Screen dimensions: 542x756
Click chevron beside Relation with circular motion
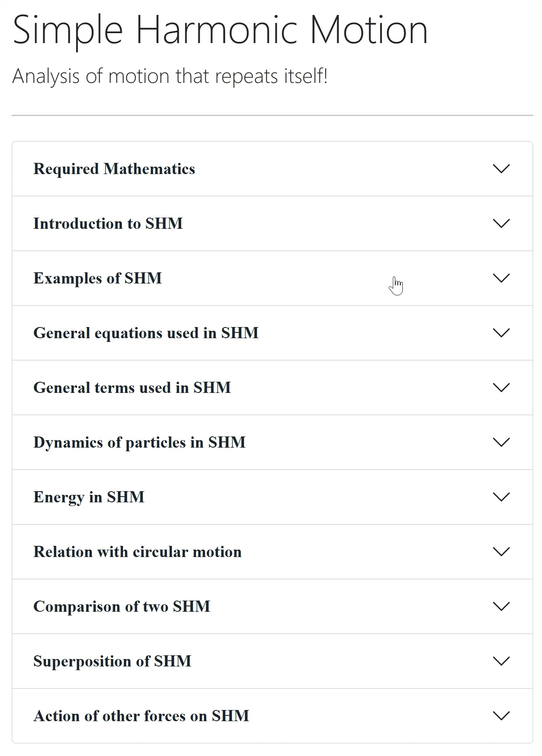click(x=501, y=552)
